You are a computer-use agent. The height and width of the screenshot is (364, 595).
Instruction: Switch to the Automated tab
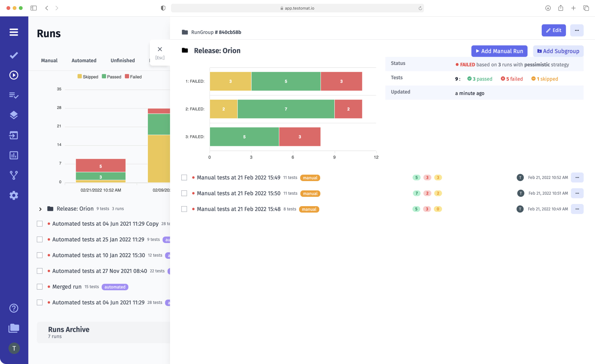coord(84,60)
